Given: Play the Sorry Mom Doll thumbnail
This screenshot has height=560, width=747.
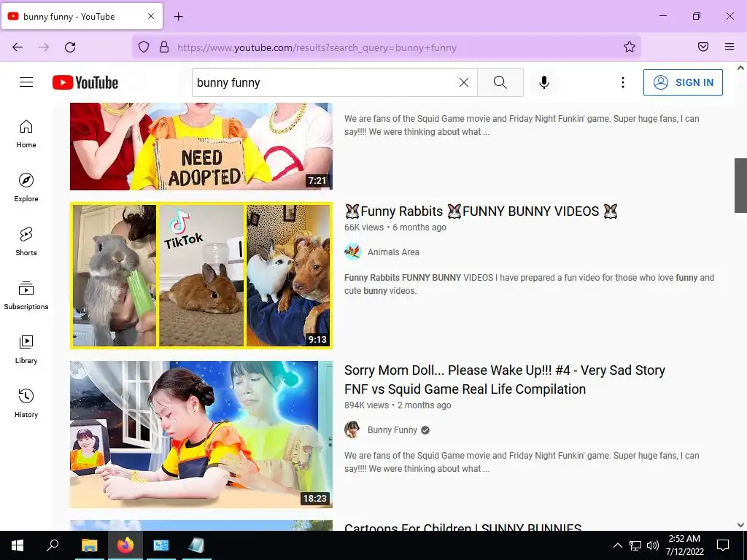Looking at the screenshot, I should 201,435.
